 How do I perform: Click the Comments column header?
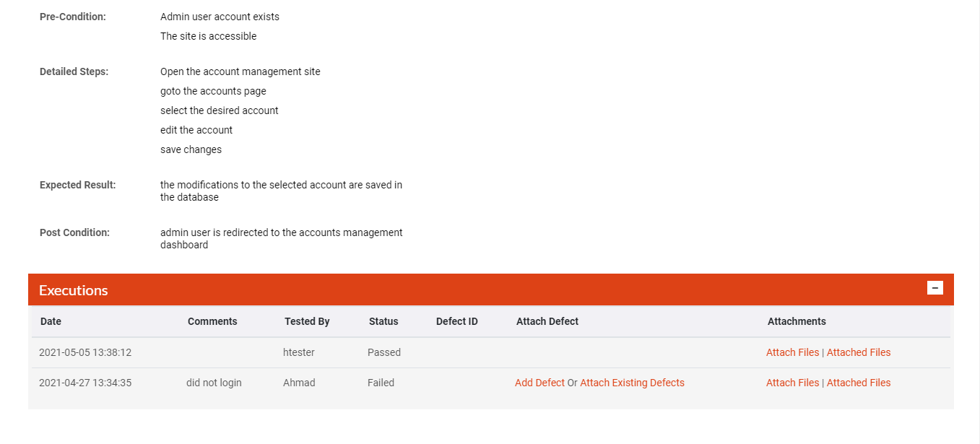[x=212, y=321]
